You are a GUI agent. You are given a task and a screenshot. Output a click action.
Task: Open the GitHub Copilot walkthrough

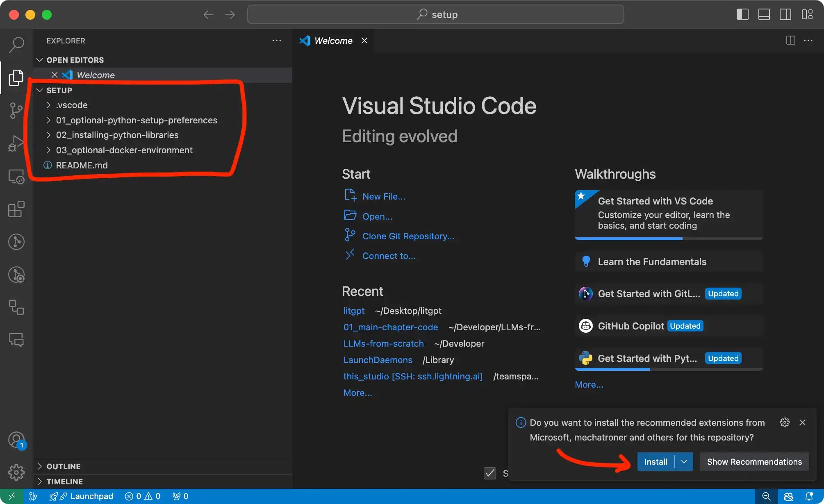669,326
